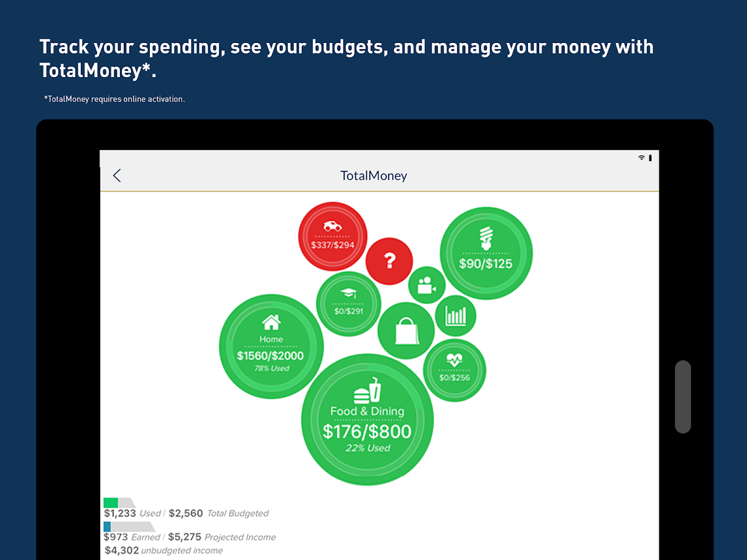Viewport: 747px width, 560px height.
Task: Tap the tablet's side hardware button
Action: [x=683, y=397]
